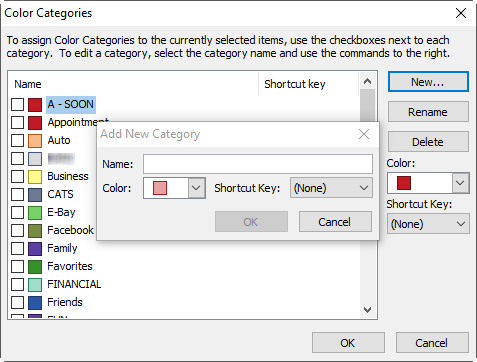Click the red swatch for Appointment
477x362 pixels.
tap(35, 122)
